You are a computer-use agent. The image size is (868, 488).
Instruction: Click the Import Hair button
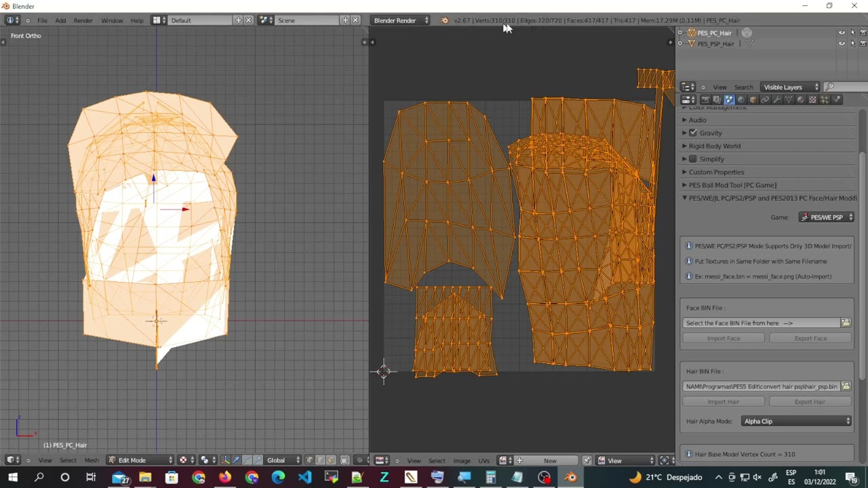[724, 402]
